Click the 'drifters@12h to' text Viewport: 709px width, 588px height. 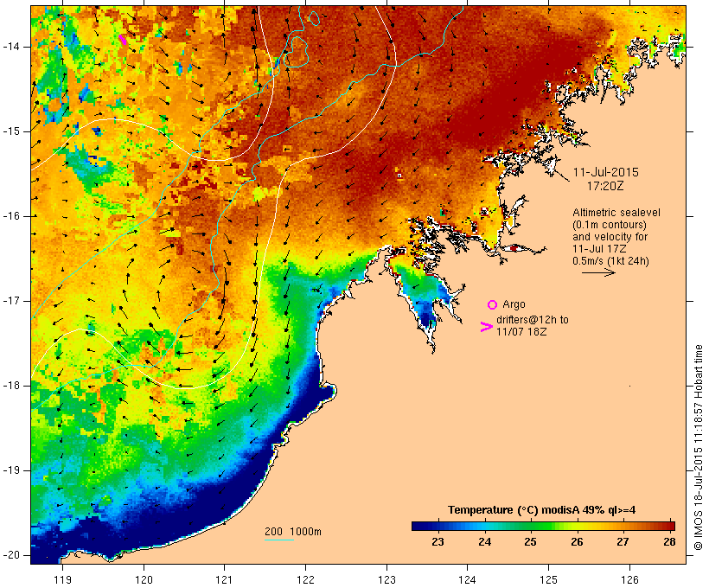point(533,320)
